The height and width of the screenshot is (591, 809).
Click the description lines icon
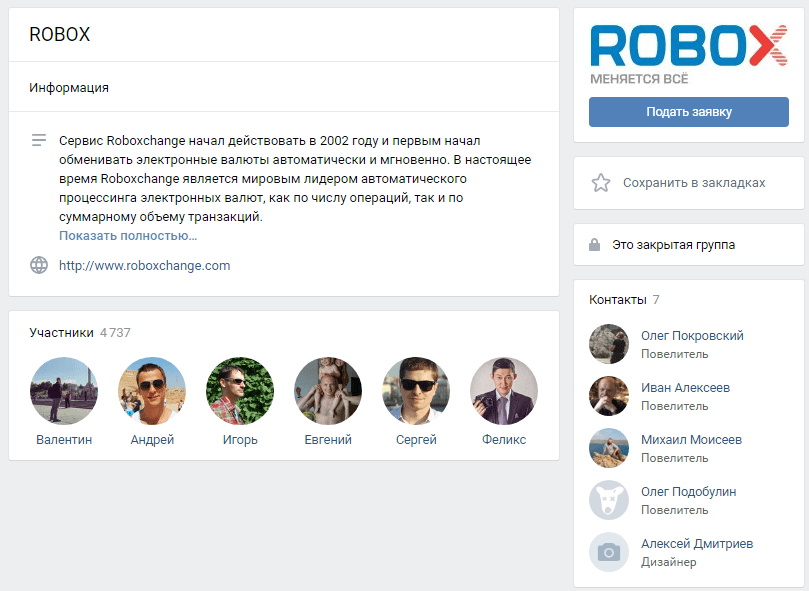[39, 140]
